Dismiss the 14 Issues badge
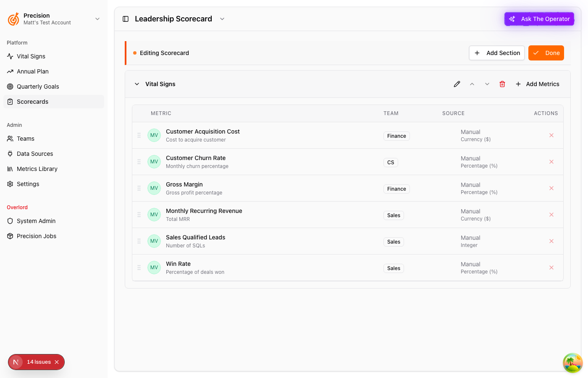The image size is (588, 378). [57, 362]
